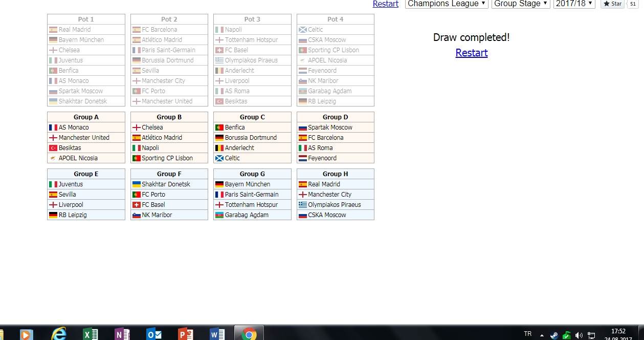Select Sporting CP Lisbon in Group B

click(169, 158)
